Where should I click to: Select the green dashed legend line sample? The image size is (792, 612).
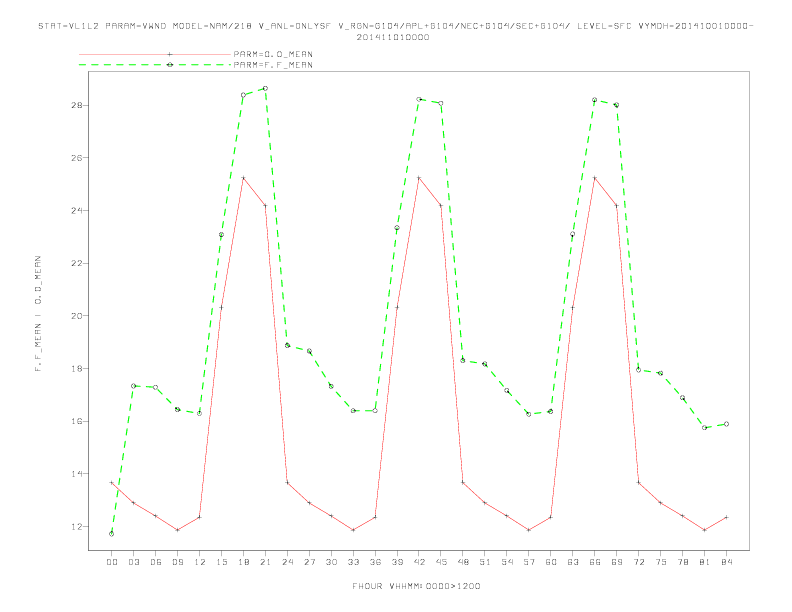pyautogui.click(x=155, y=65)
